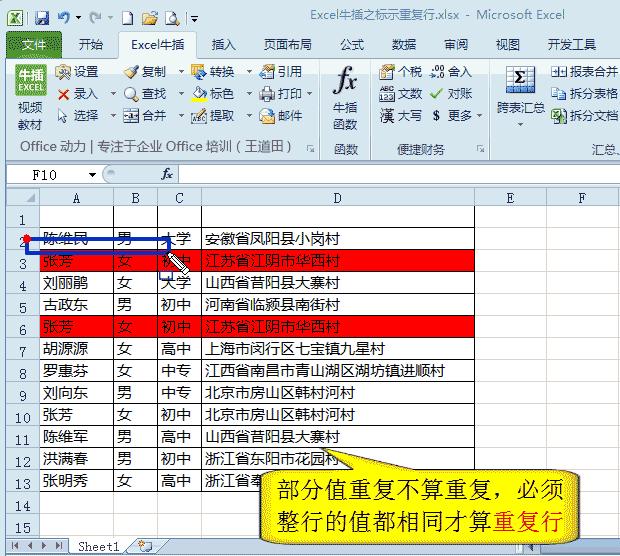Open the 便捷财务 group dialog launcher

coord(480,149)
